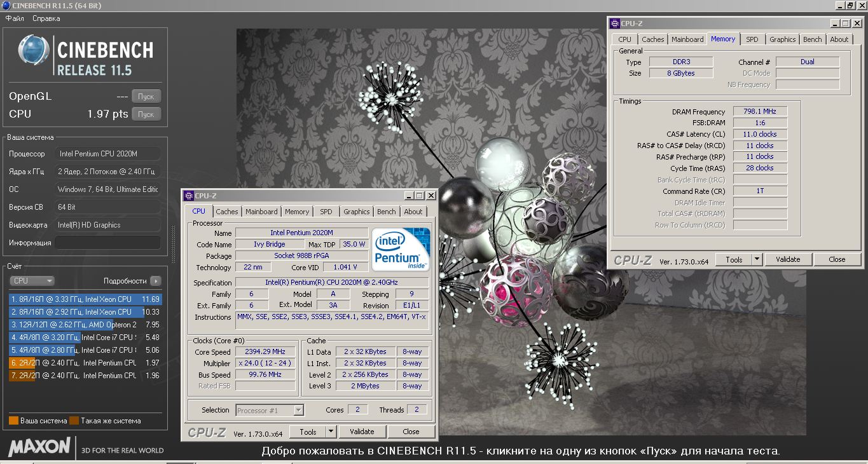Click the Multiplier x 24.0 value
Screen dimensions: 868x464
point(265,364)
